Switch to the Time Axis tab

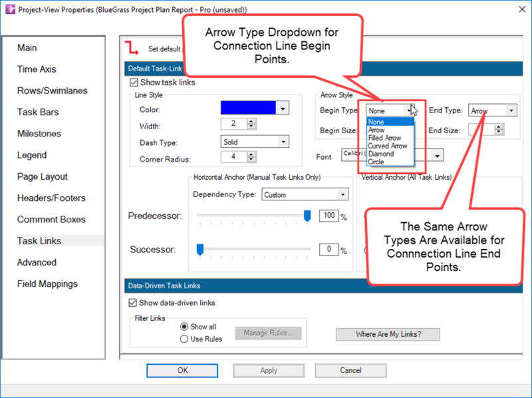click(x=37, y=69)
